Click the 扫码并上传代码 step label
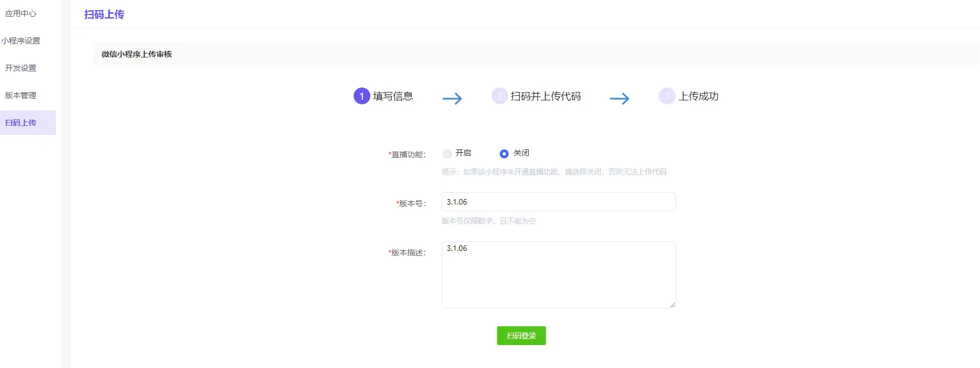980x368 pixels. (x=545, y=96)
